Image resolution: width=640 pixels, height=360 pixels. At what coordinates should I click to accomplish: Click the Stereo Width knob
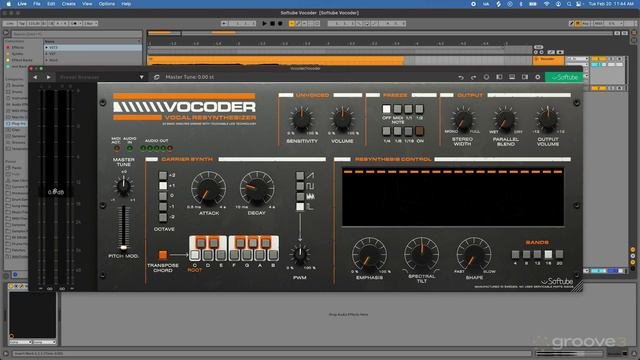coord(463,120)
